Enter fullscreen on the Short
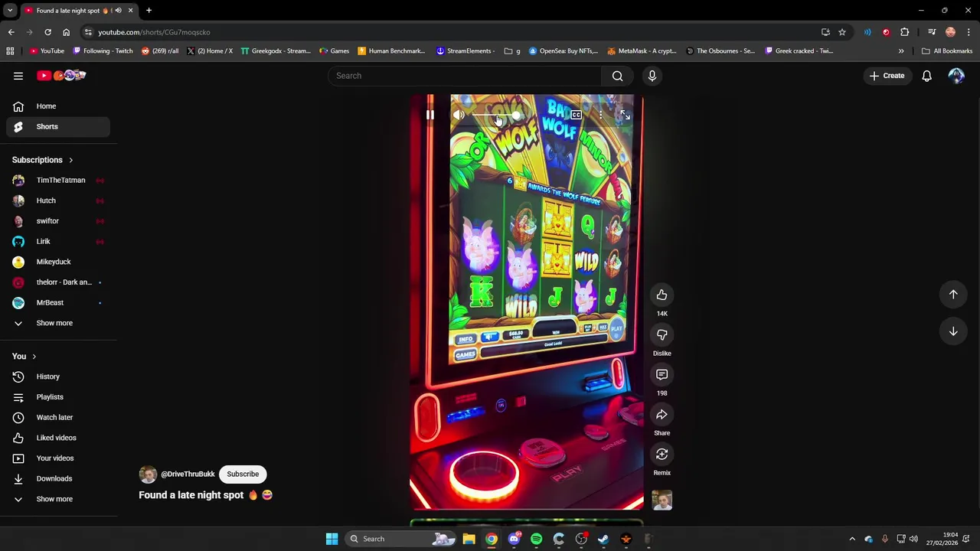 [x=626, y=116]
